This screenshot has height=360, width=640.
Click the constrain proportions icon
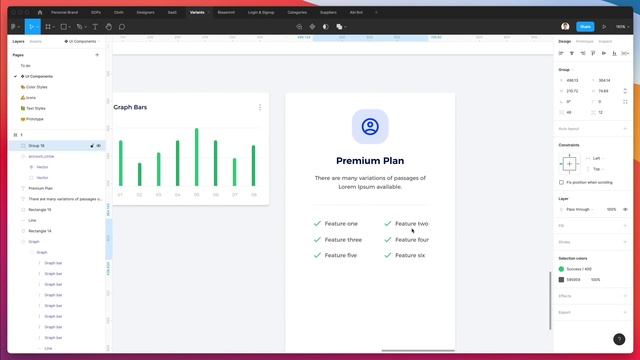(625, 91)
